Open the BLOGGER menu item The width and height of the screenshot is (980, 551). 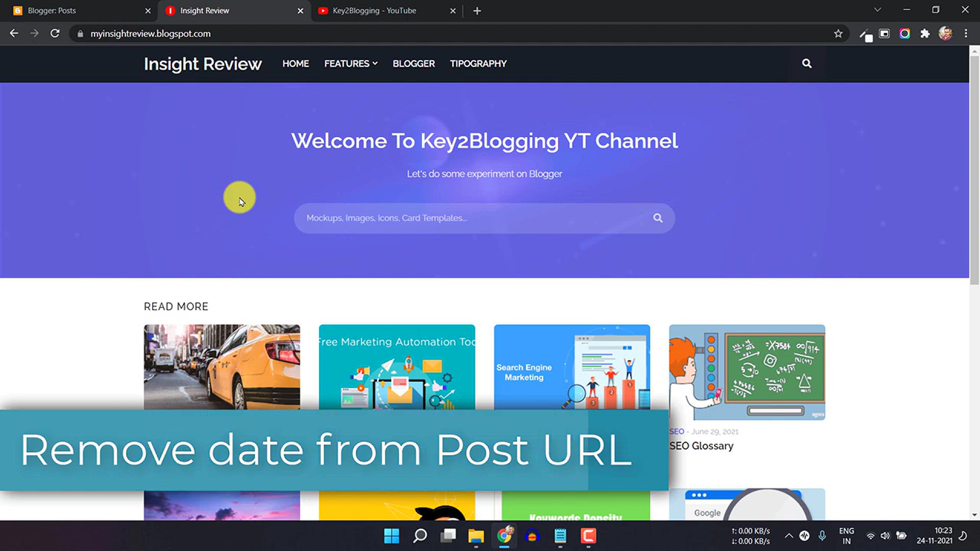413,64
